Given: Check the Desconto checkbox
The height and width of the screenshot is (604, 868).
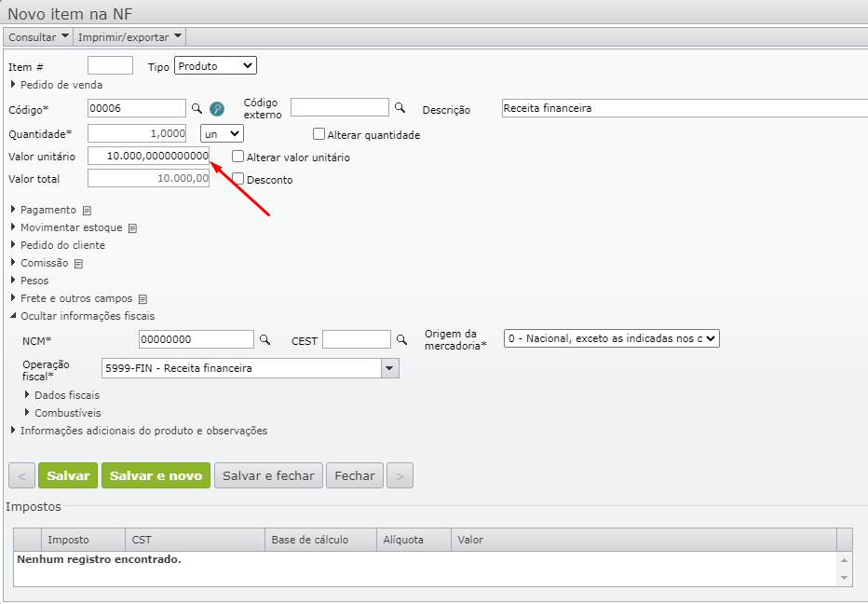Looking at the screenshot, I should click(238, 178).
